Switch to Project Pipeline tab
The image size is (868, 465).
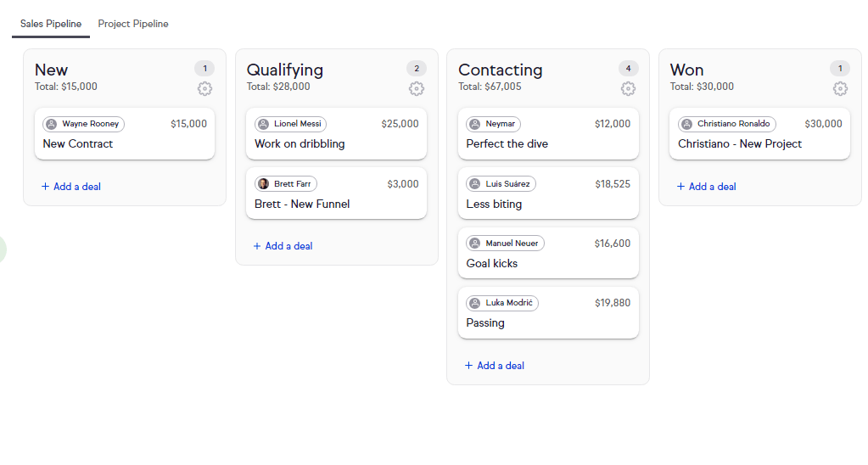pos(133,24)
